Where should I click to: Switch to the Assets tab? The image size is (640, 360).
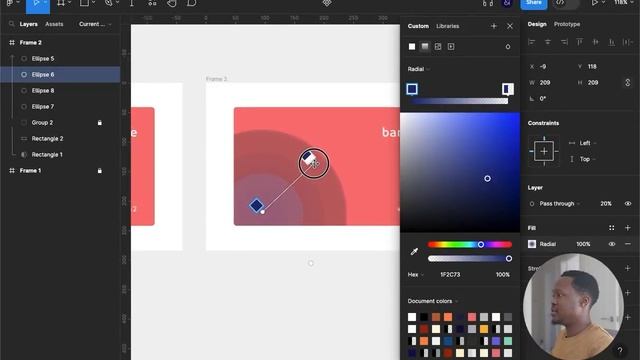pyautogui.click(x=54, y=24)
